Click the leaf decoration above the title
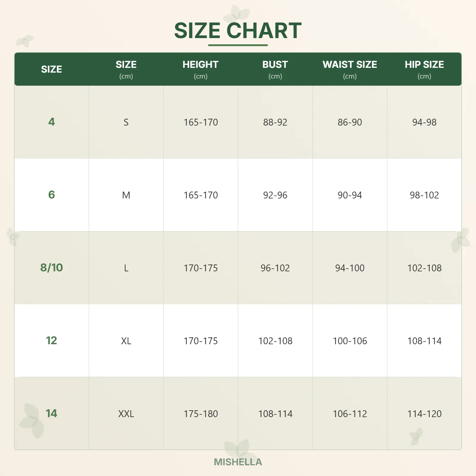Viewport: 476px width, 476px height. [x=237, y=13]
